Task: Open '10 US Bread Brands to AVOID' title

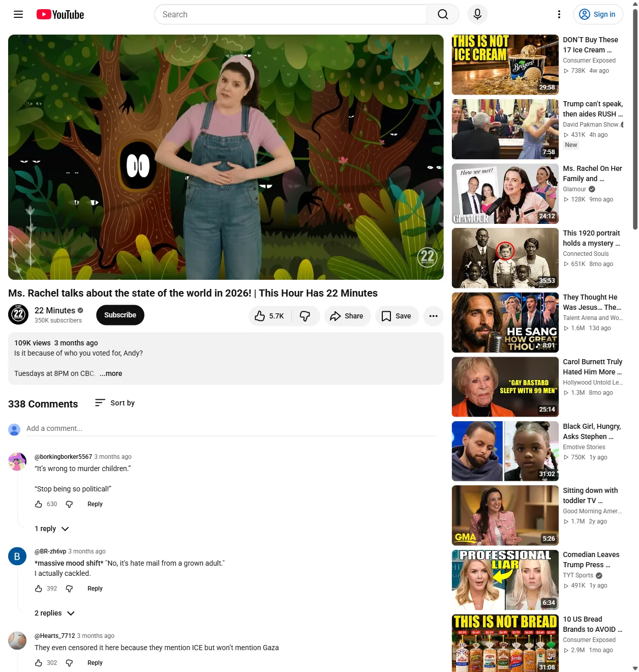Action: coord(593,624)
